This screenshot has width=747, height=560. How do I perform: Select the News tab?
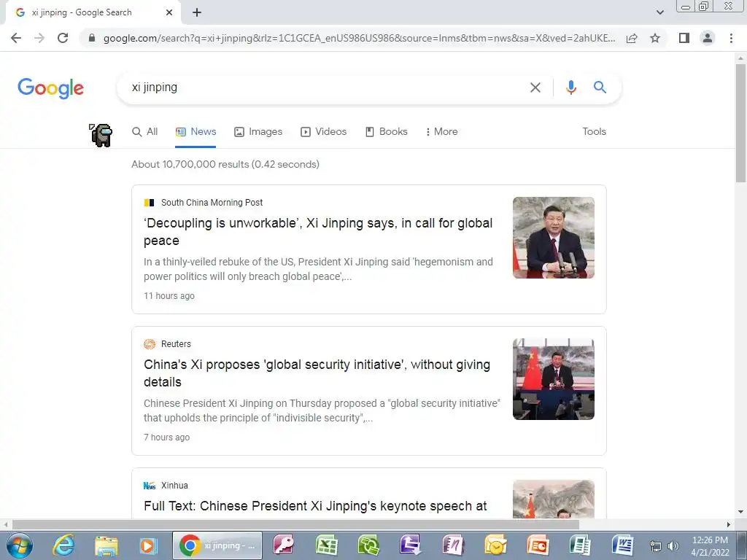[x=196, y=132]
